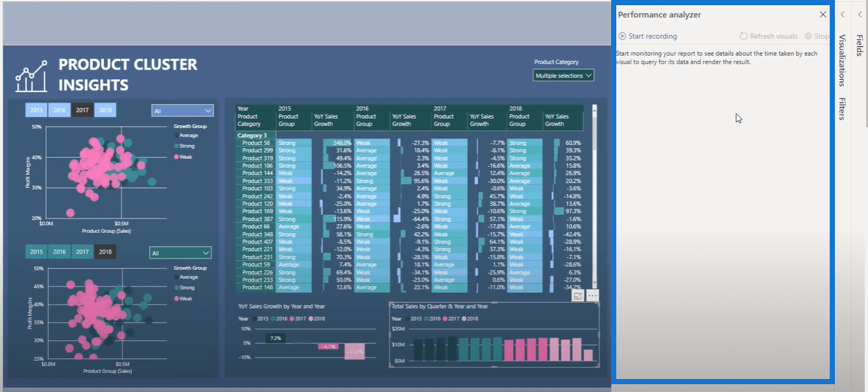Click 2018 legend in Total Sales by Quarter chart

click(469, 319)
